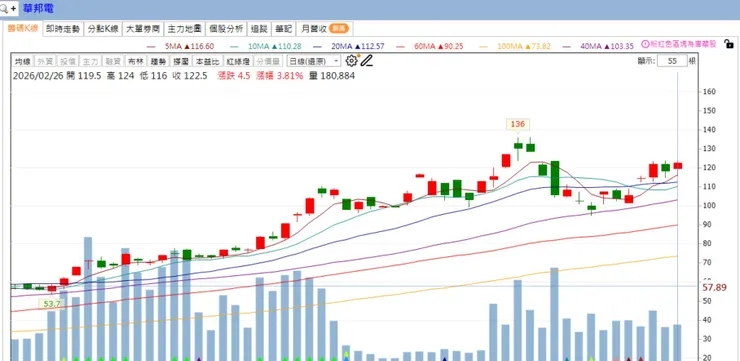Open the 分點K線 tab

pyautogui.click(x=103, y=29)
